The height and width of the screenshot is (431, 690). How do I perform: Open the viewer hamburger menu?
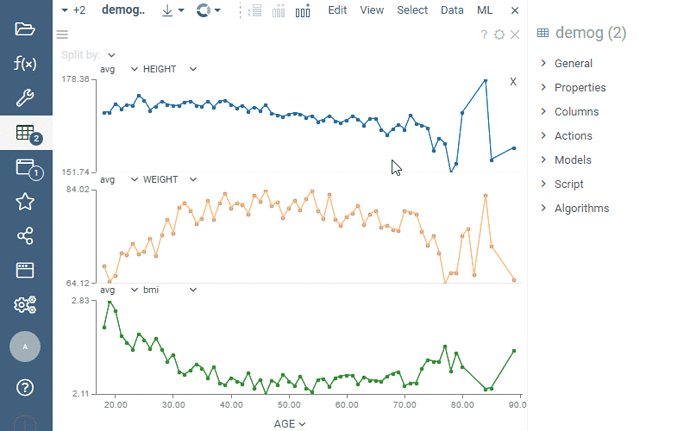coord(62,34)
